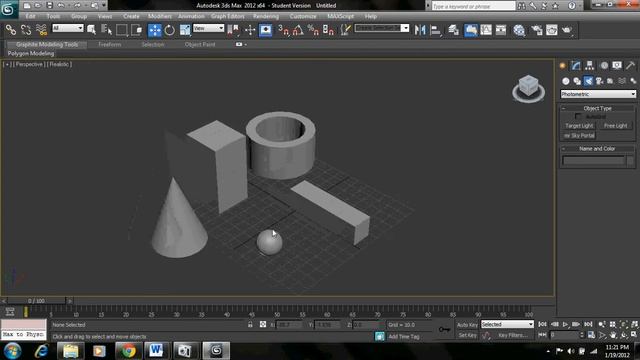Toggle Keyboard Shortcut Override icon
The height and width of the screenshot is (360, 640).
pyautogui.click(x=266, y=30)
